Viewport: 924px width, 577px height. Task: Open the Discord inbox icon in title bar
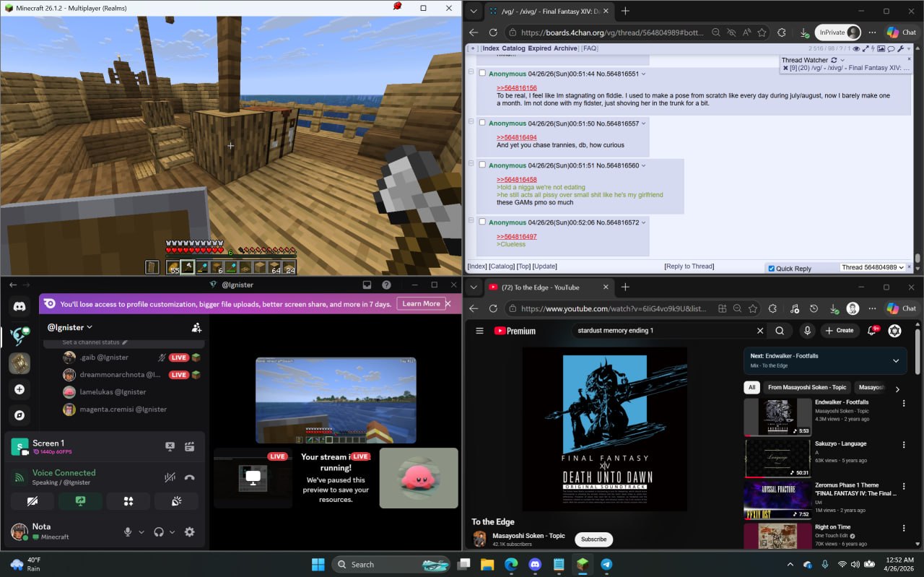click(x=367, y=285)
